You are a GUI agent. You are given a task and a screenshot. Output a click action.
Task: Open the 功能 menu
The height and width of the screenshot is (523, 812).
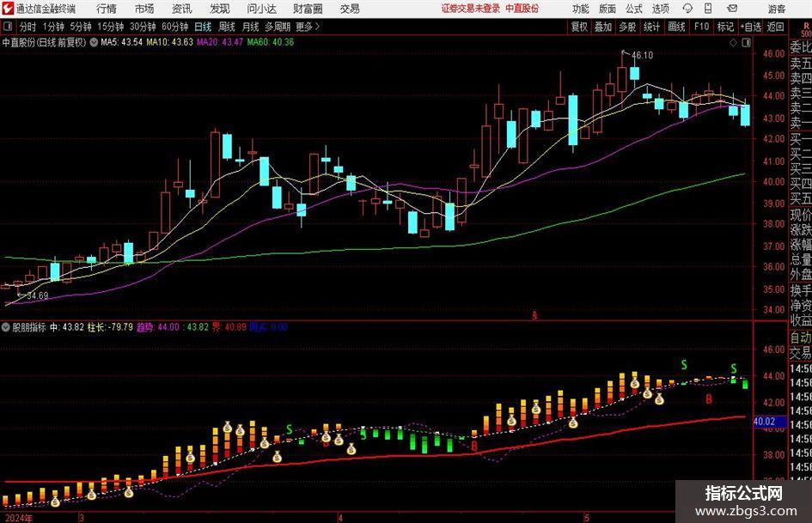click(581, 9)
